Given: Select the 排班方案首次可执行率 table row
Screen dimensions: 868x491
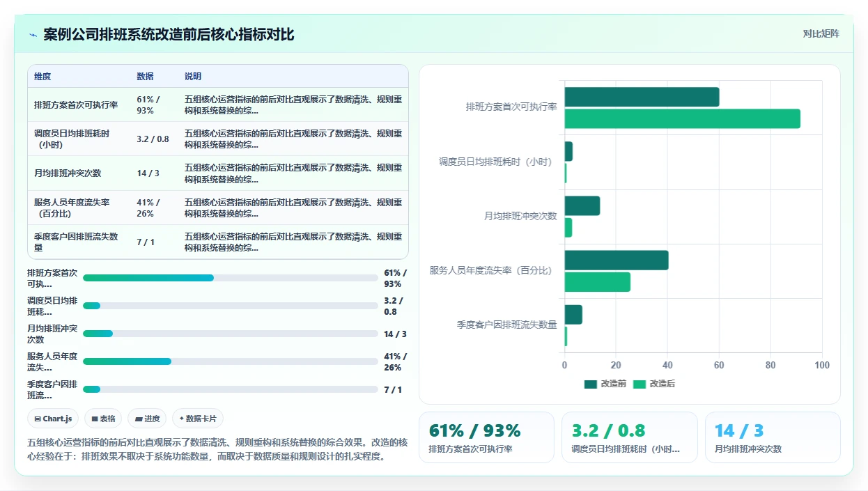Looking at the screenshot, I should pyautogui.click(x=218, y=105).
